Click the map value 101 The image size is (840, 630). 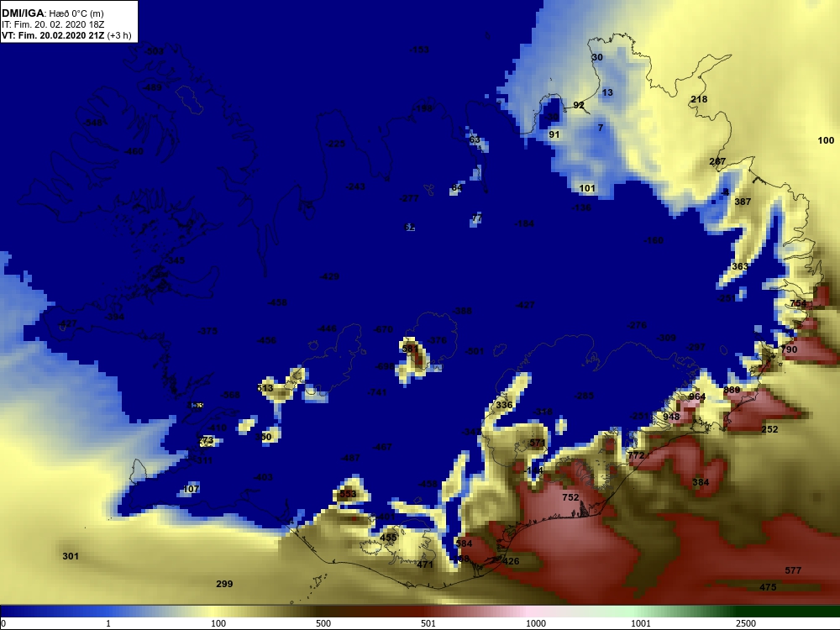[587, 188]
